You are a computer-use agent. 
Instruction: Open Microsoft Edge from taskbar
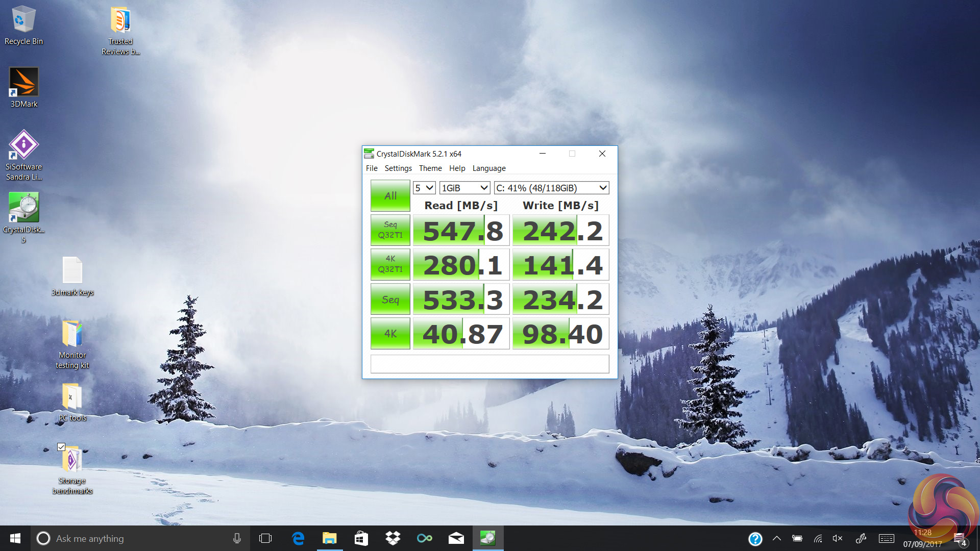298,538
